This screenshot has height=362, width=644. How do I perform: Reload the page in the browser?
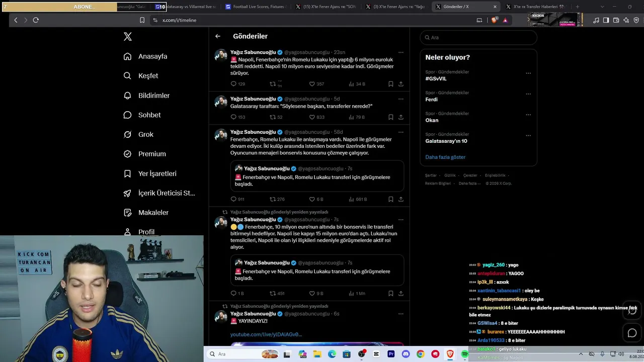36,20
